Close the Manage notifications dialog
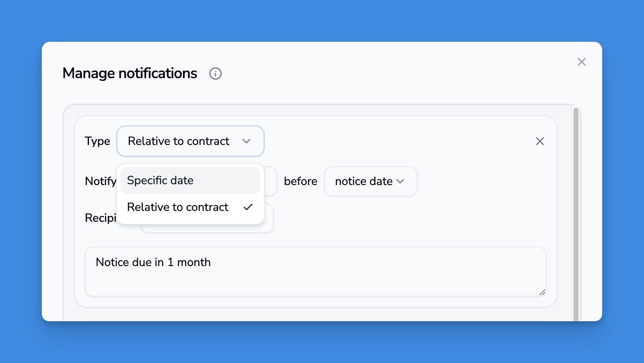The height and width of the screenshot is (363, 644). coord(581,61)
